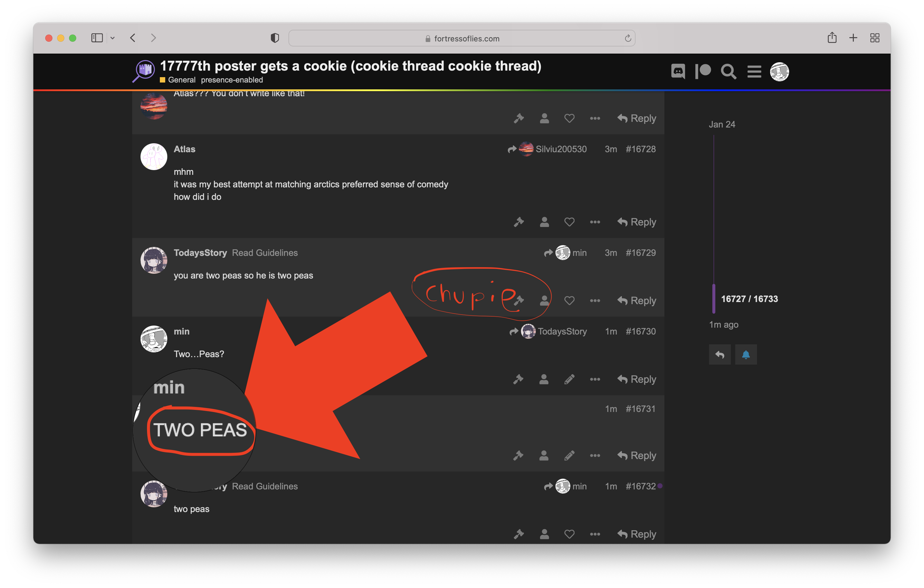Reply to TodaysStory's post #16729

(x=637, y=300)
